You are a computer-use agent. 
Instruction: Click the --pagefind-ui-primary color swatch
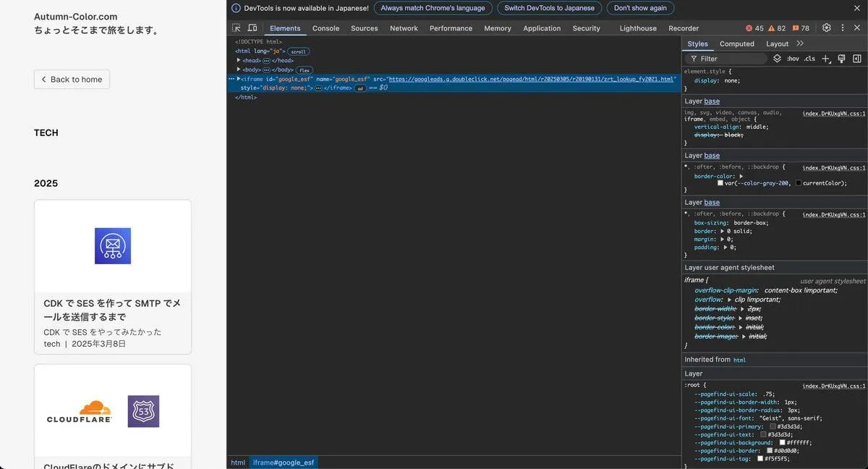773,426
